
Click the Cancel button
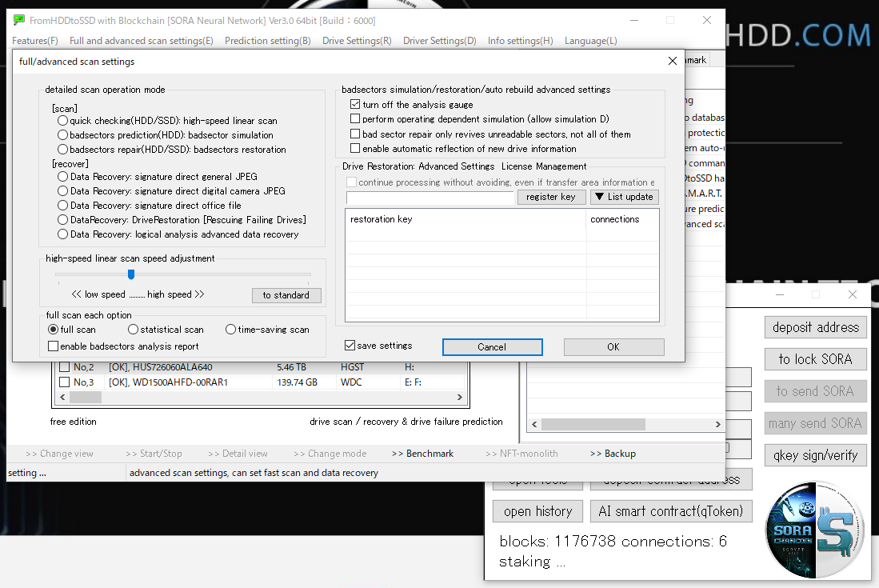pyautogui.click(x=492, y=347)
